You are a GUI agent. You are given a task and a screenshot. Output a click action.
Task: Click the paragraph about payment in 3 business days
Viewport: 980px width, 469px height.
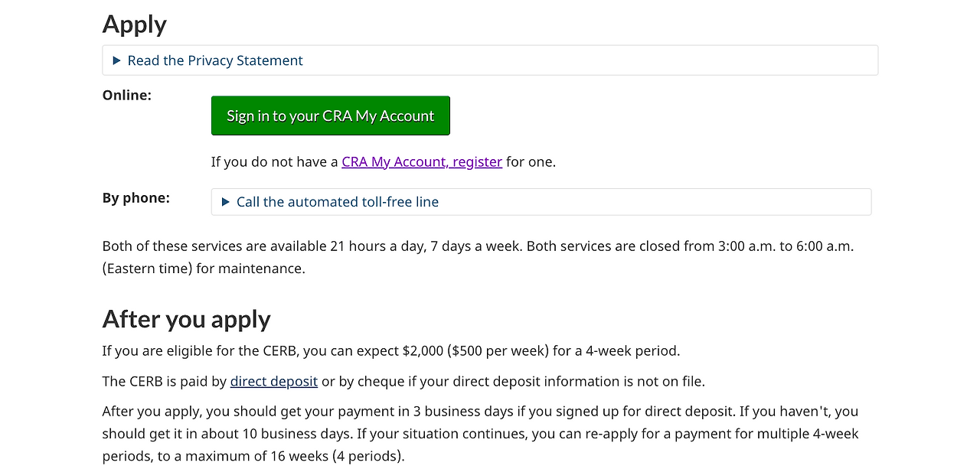click(481, 434)
